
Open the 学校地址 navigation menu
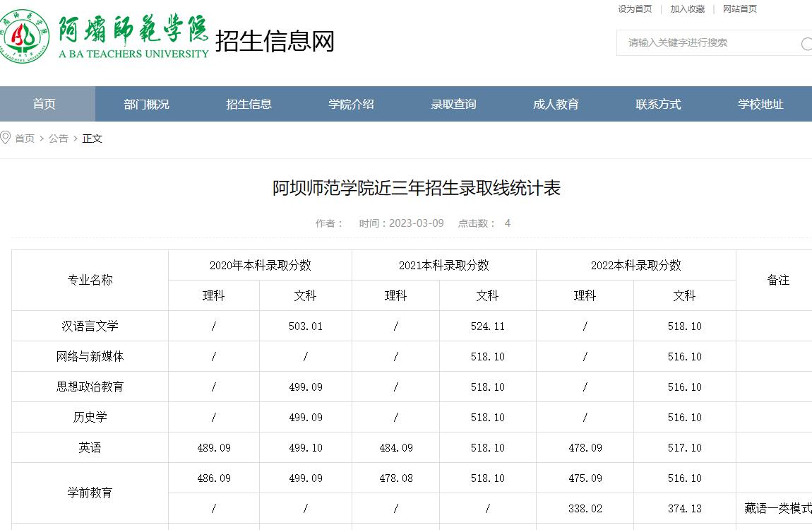pos(760,104)
